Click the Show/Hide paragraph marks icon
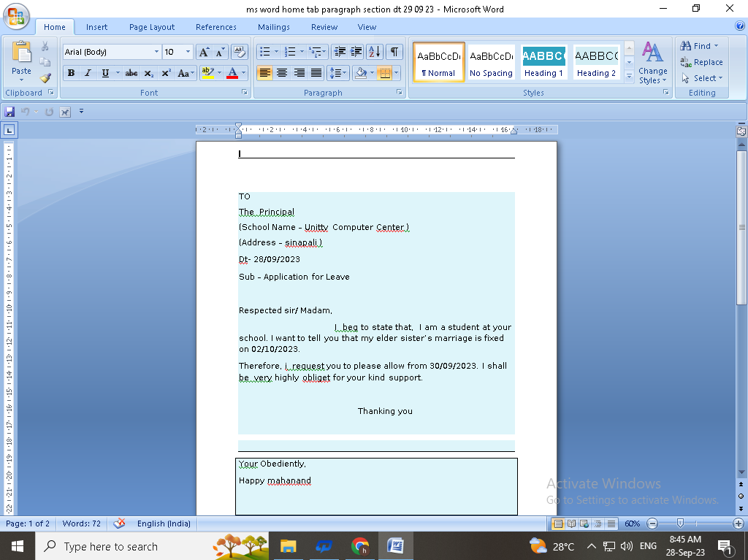 pos(394,52)
